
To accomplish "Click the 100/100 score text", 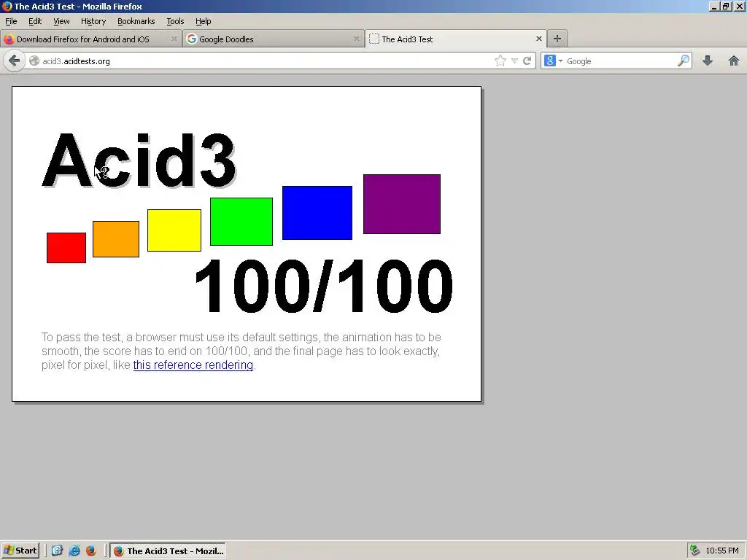I will coord(324,286).
